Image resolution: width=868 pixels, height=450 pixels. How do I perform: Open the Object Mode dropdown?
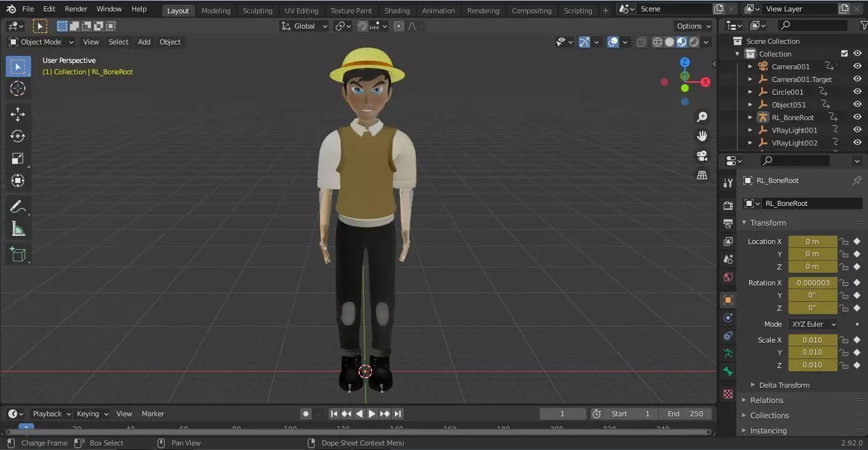pos(41,42)
